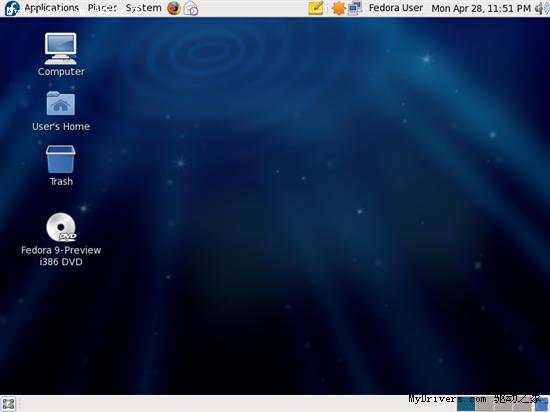550x412 pixels.
Task: Click the Show Desktop button in bottom panel
Action: click(8, 404)
